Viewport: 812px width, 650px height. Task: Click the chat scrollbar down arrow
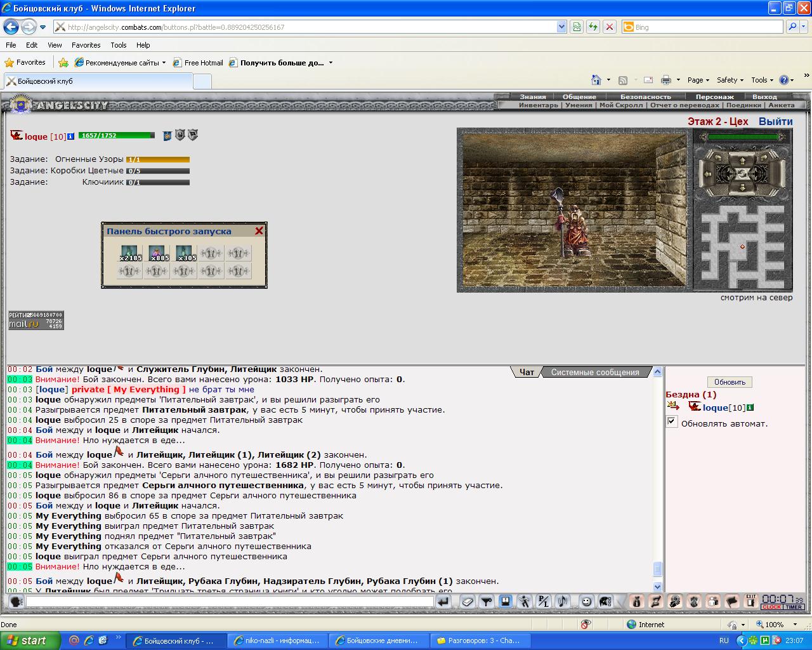tap(657, 587)
